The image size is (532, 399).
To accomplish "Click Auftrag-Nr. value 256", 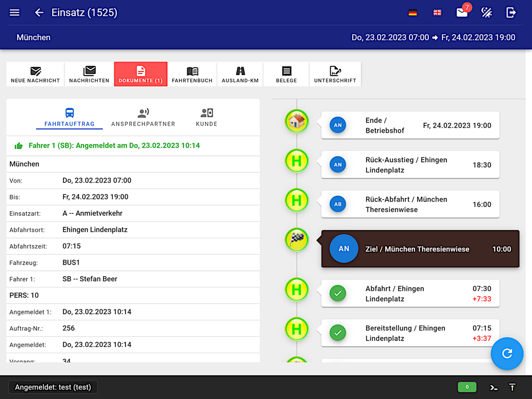I will pos(69,328).
